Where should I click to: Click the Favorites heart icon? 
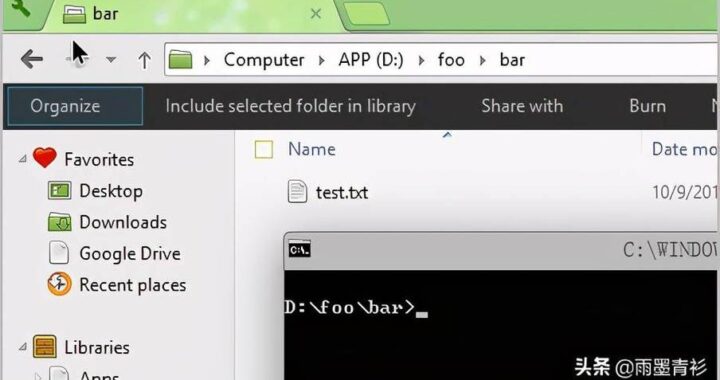45,158
